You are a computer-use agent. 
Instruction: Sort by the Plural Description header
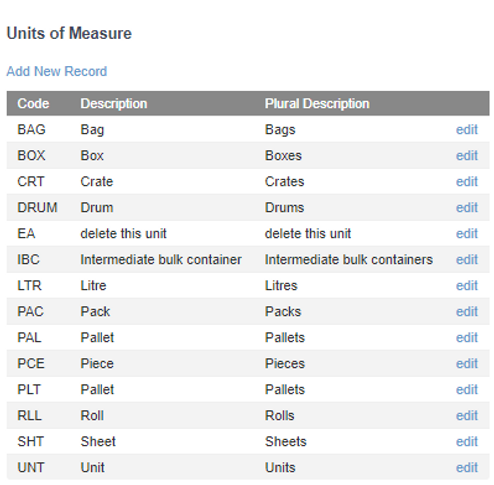click(x=317, y=103)
